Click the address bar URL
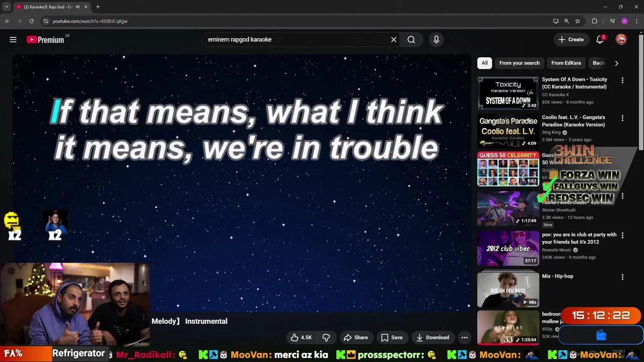 pos(90,21)
